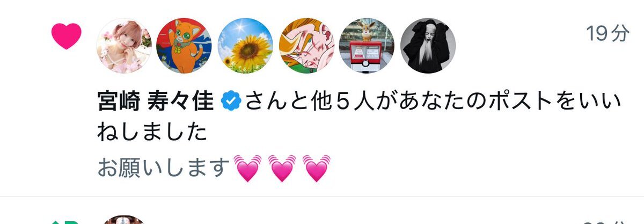Select the blonde anime character avatar
Image resolution: width=644 pixels, height=224 pixels.
[306, 46]
